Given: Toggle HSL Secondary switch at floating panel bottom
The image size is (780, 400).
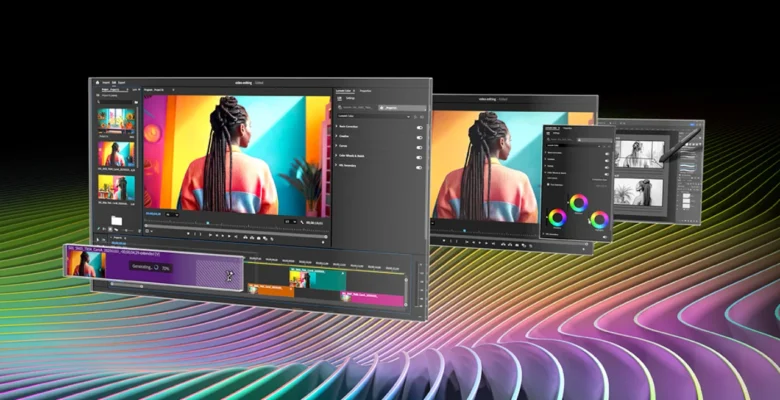Looking at the screenshot, I should coord(605,237).
